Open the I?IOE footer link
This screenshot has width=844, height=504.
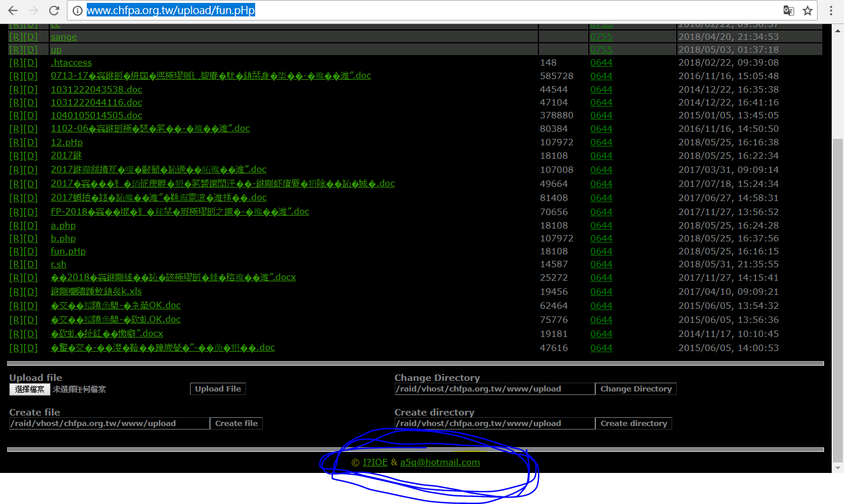tap(375, 462)
